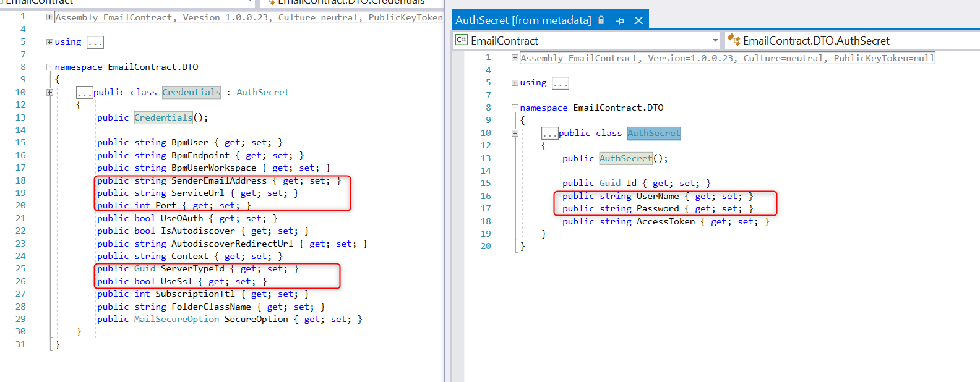Click the C# project icon beside EmailContract
Image resolution: width=980 pixels, height=382 pixels.
462,40
